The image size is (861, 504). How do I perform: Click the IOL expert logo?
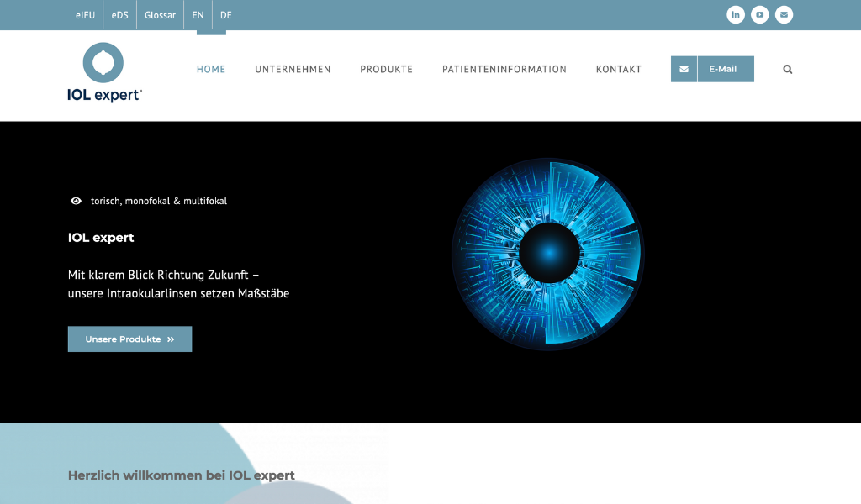click(104, 72)
